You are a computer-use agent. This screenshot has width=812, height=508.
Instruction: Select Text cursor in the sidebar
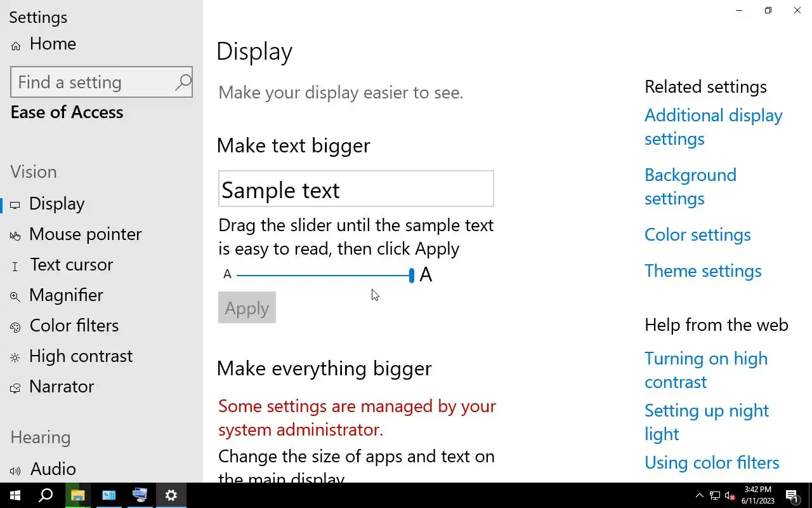pyautogui.click(x=71, y=265)
